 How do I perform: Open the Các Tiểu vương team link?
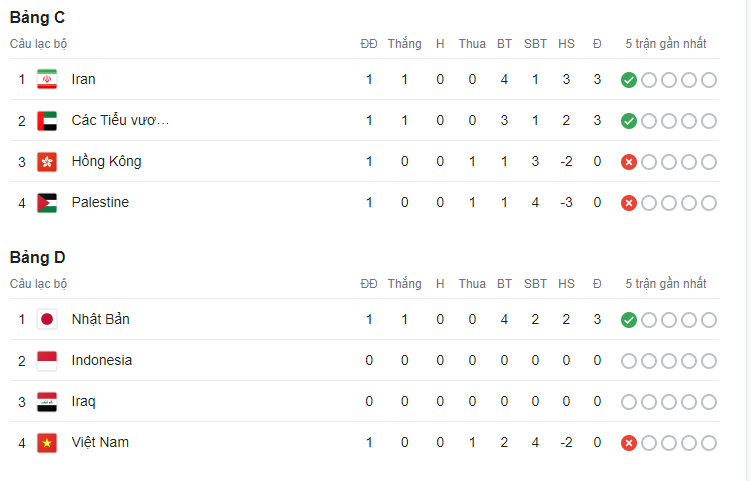[120, 120]
